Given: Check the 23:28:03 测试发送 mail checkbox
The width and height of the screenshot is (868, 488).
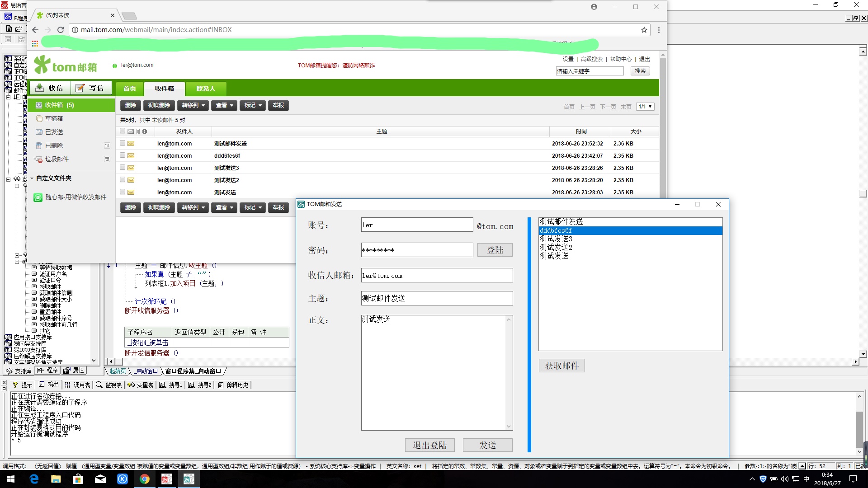Looking at the screenshot, I should point(123,192).
